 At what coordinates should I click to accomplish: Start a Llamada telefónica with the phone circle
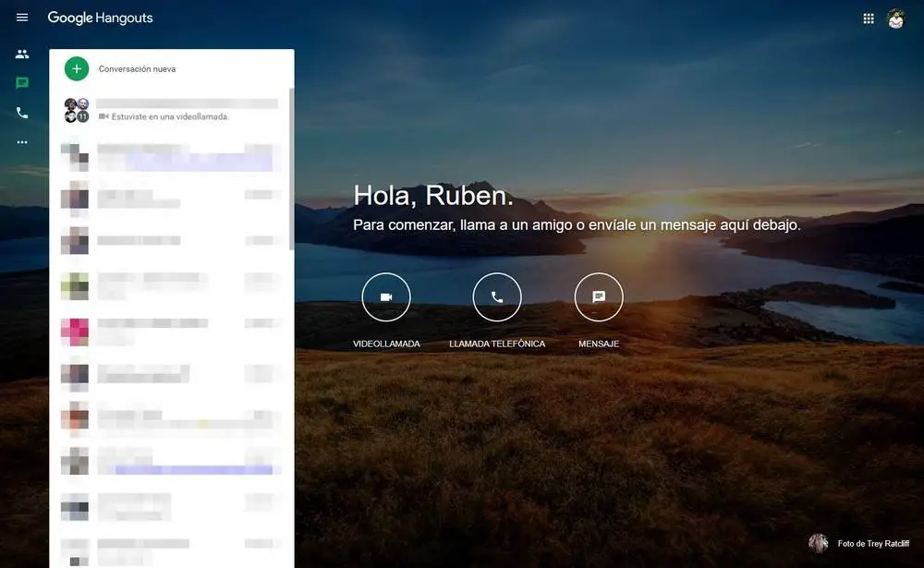[497, 297]
